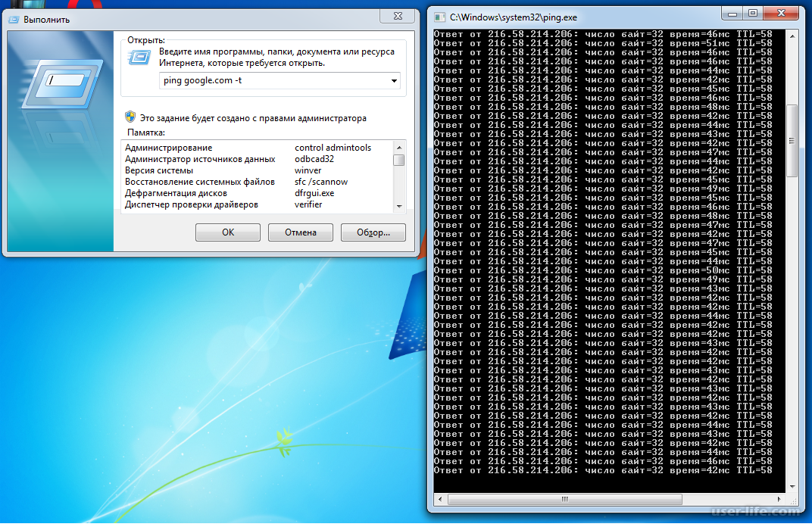Click the ping.exe window title text
Image resolution: width=812 pixels, height=527 pixels.
tap(514, 17)
